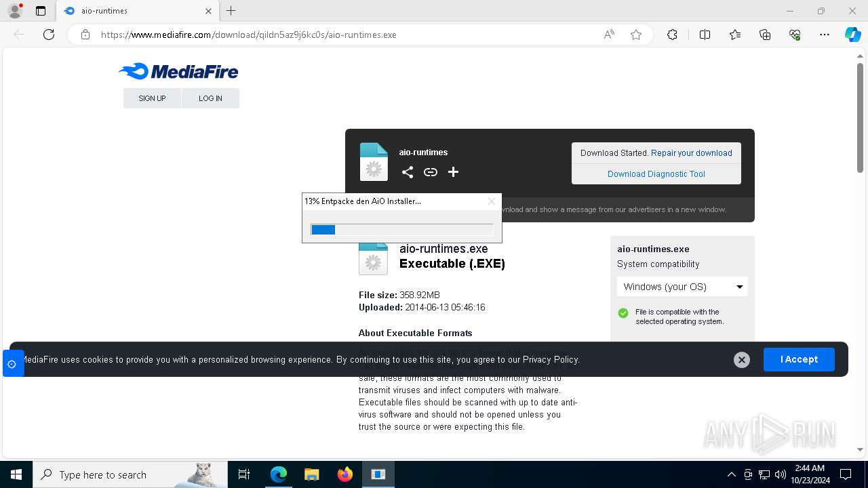868x488 pixels.
Task: Click File size 358.92MB text
Action: pyautogui.click(x=399, y=295)
